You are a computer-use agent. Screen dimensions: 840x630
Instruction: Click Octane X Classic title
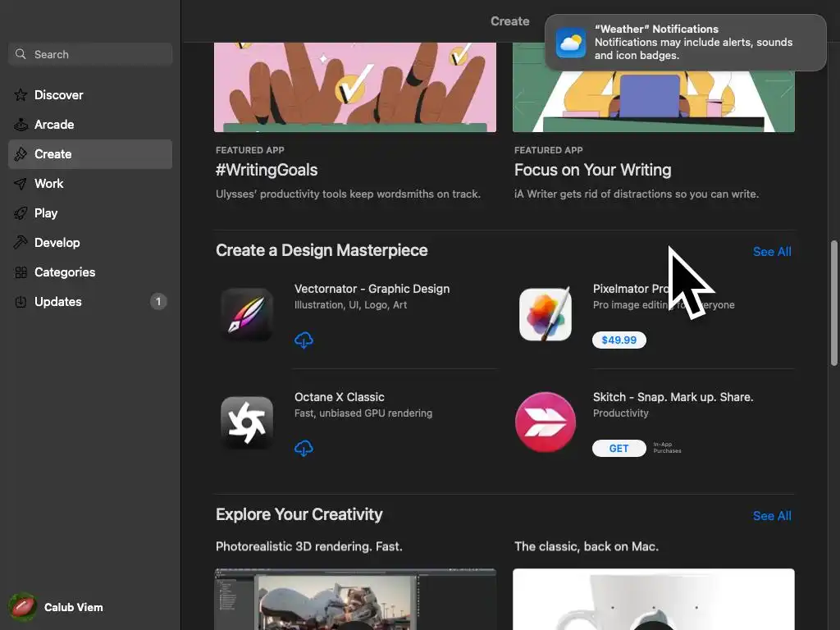tap(339, 397)
